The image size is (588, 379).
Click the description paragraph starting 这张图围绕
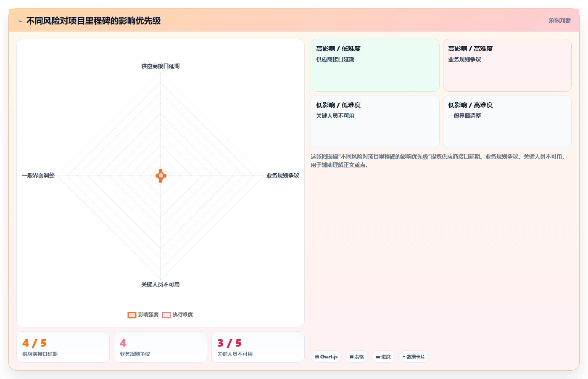438,161
